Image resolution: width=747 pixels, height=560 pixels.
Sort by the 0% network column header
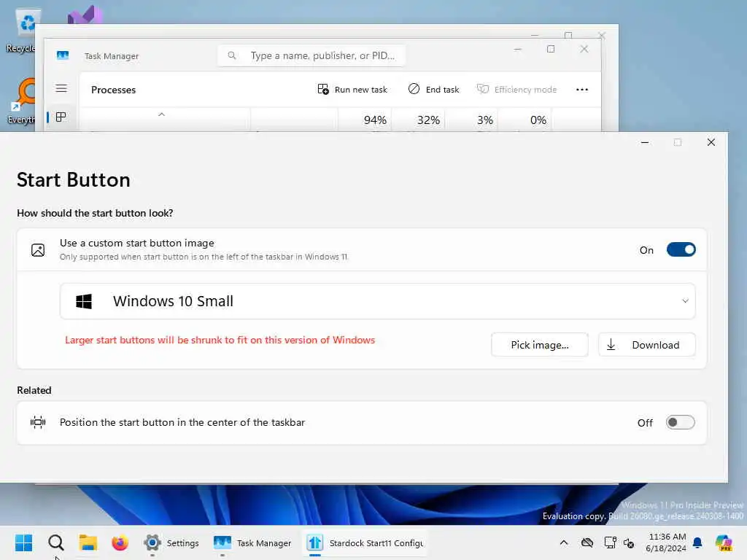525,120
